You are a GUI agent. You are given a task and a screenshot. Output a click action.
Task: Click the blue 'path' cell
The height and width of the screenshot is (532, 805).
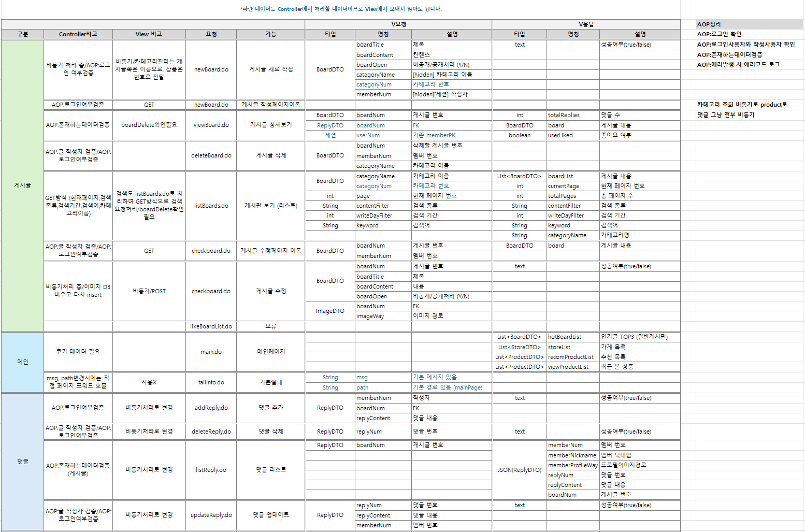click(x=383, y=387)
